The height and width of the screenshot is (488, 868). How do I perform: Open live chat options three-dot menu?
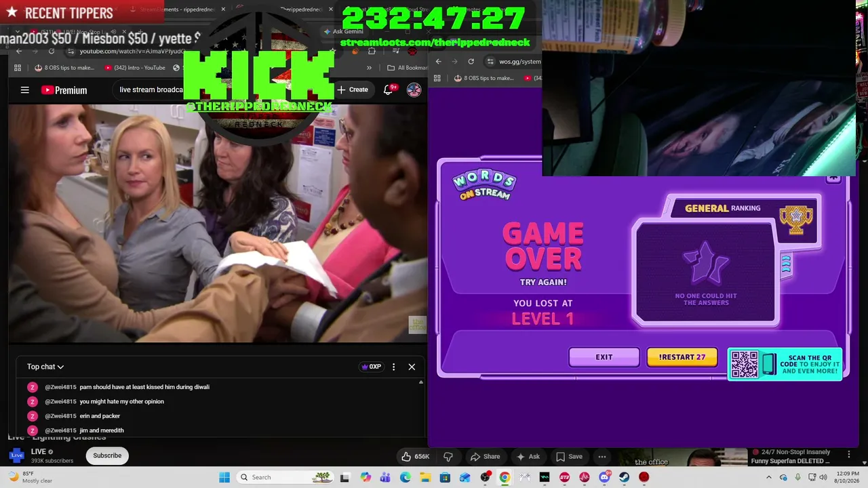[x=393, y=367]
